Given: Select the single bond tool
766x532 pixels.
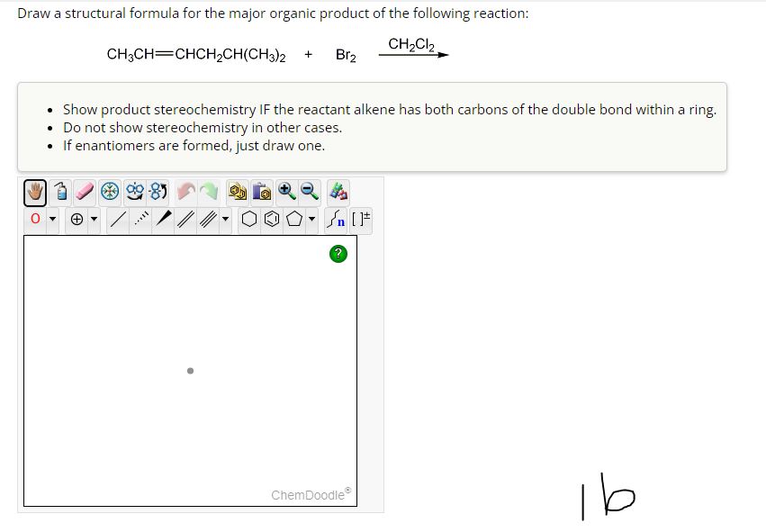Looking at the screenshot, I should (118, 220).
